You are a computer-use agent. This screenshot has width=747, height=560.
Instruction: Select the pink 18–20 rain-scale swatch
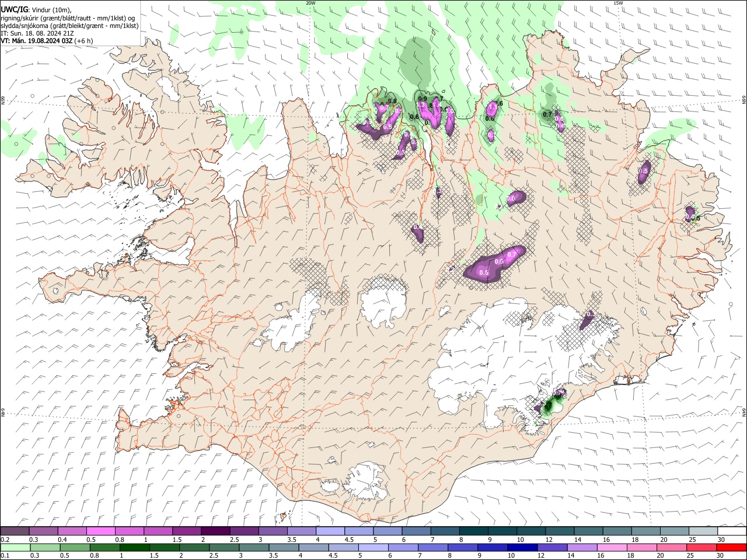coord(642,548)
